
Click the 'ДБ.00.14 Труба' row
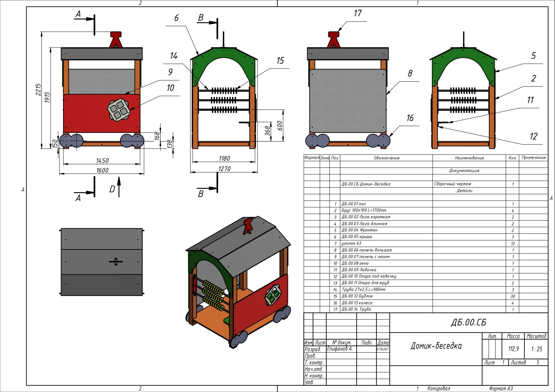426,309
